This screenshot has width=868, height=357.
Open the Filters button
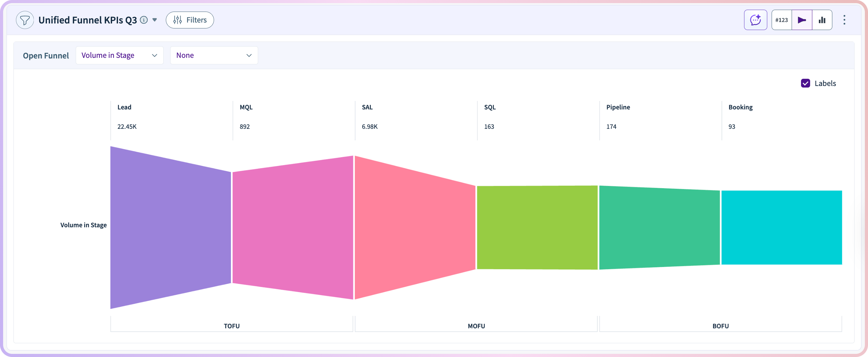[x=190, y=20]
